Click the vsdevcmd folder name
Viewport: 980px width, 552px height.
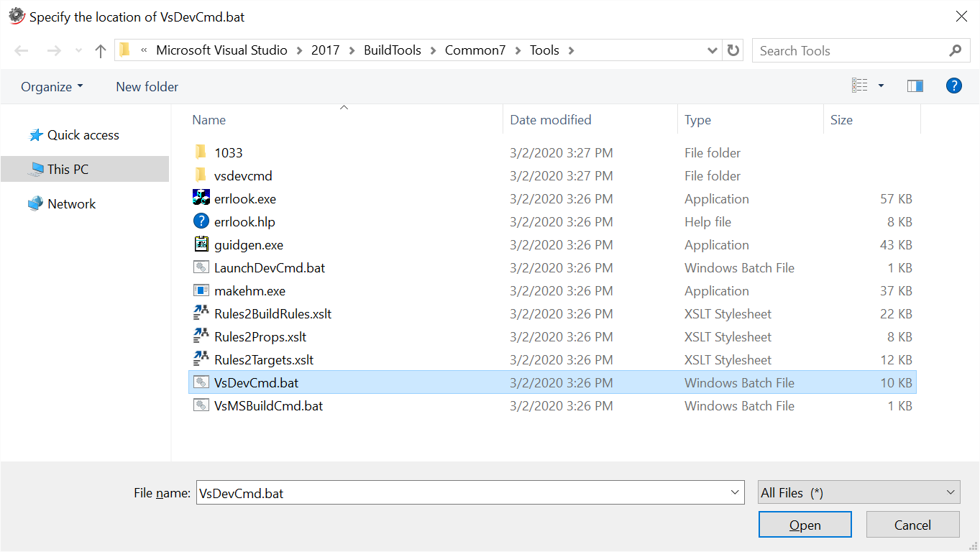[243, 175]
